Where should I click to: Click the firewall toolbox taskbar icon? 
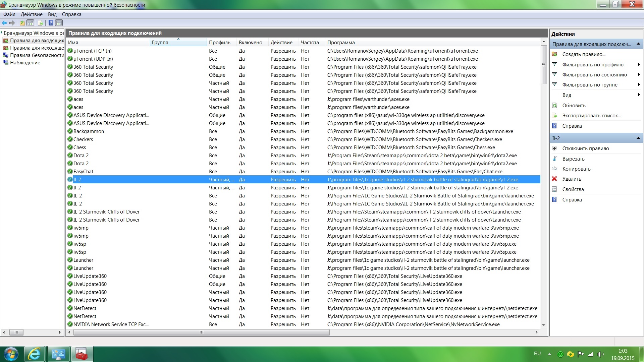(82, 354)
